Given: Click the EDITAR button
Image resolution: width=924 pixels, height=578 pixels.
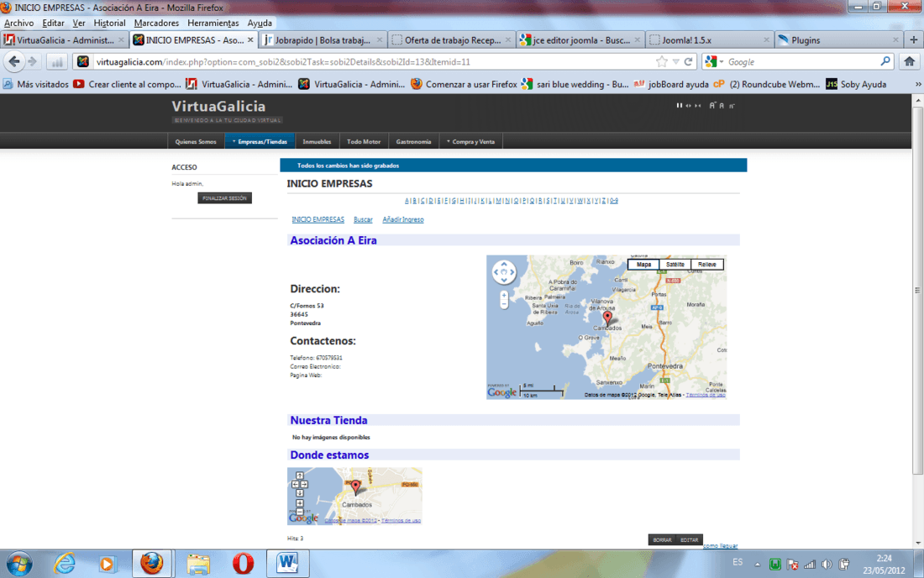Looking at the screenshot, I should coord(689,539).
